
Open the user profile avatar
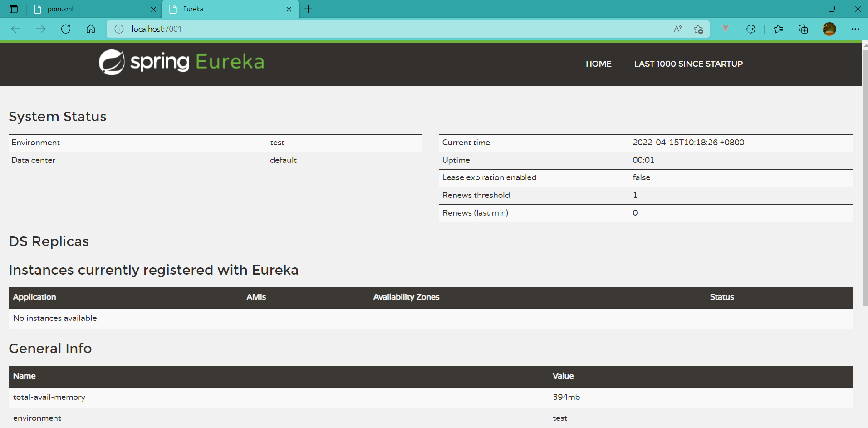[829, 29]
